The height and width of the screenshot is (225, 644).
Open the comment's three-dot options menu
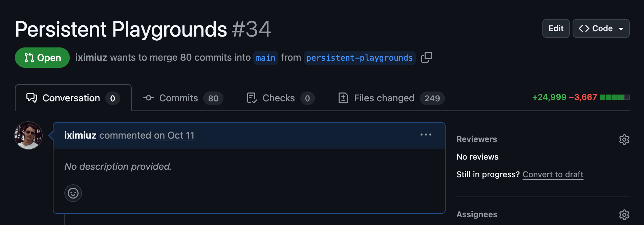[x=426, y=135]
